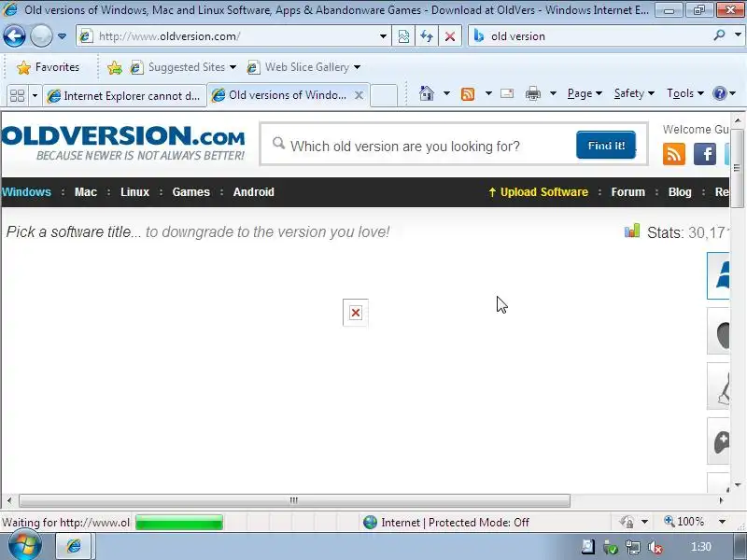Viewport: 747px width, 560px height.
Task: Click the Windows category side icon
Action: (718, 275)
